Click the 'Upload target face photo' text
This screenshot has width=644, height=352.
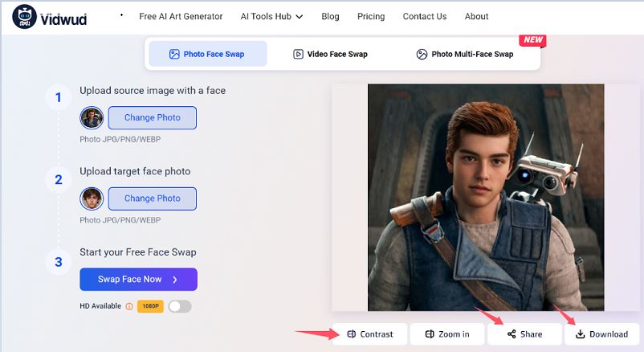coord(135,171)
